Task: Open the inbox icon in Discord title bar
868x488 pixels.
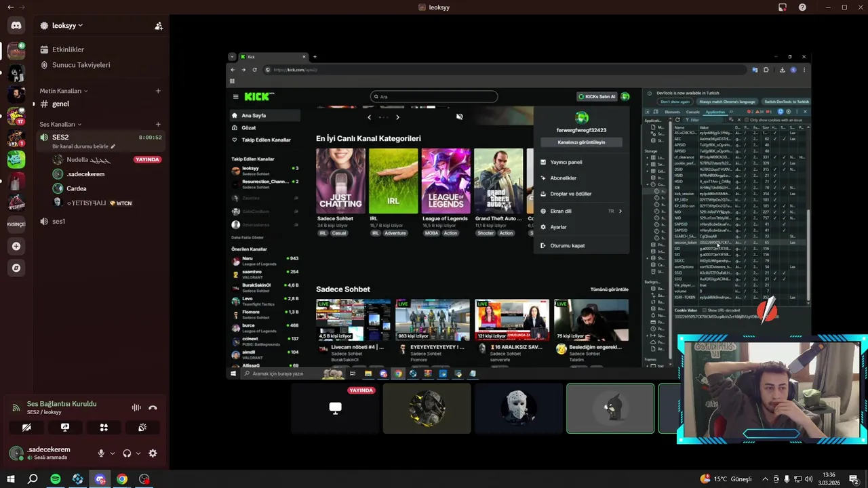Action: [x=782, y=7]
